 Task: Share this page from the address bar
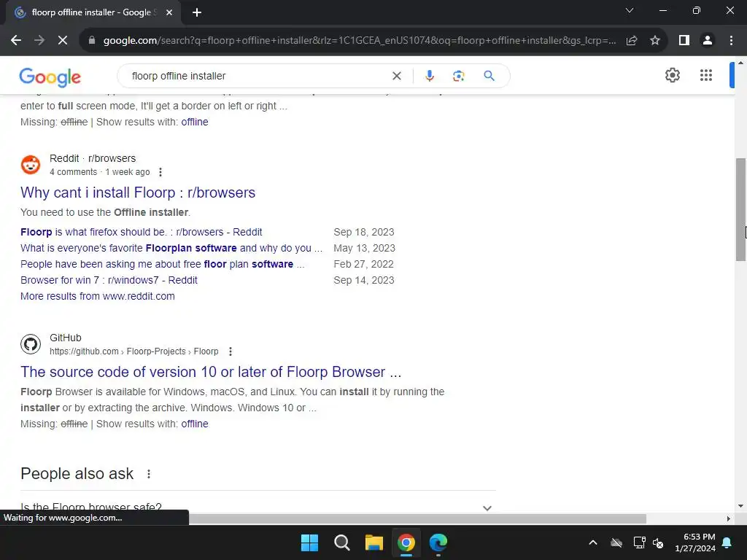pos(632,41)
